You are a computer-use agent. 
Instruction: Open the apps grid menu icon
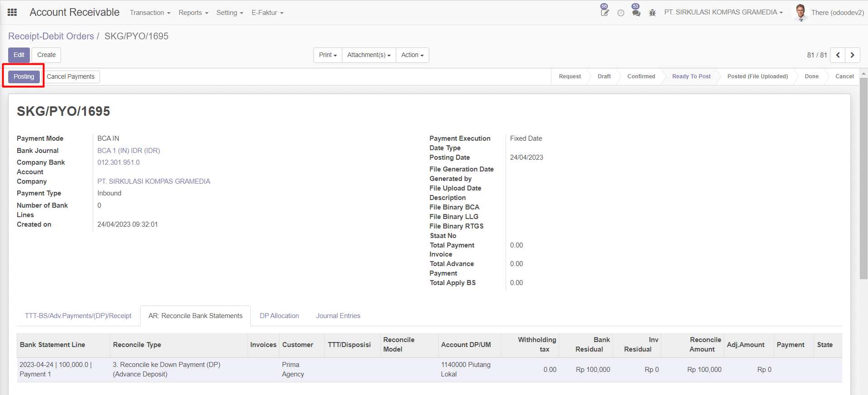(12, 12)
